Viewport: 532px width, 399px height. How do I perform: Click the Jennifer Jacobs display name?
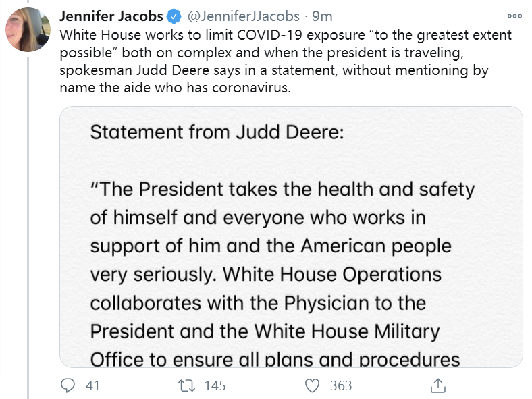click(111, 16)
